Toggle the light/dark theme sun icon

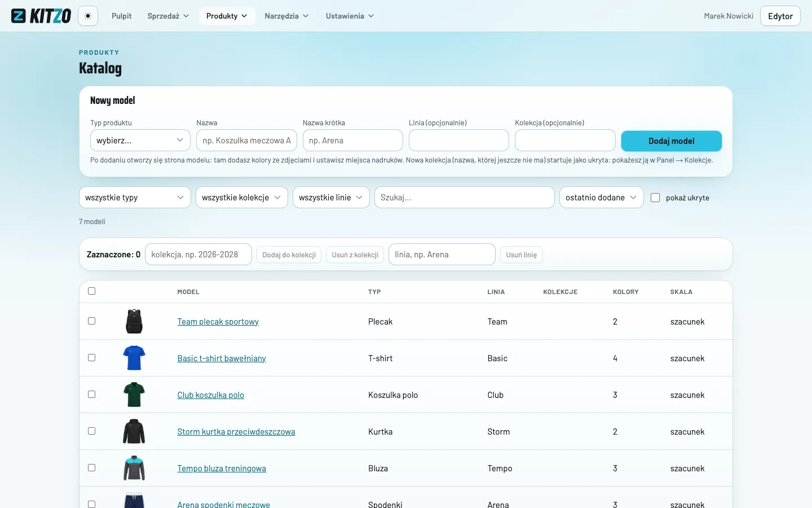point(88,16)
